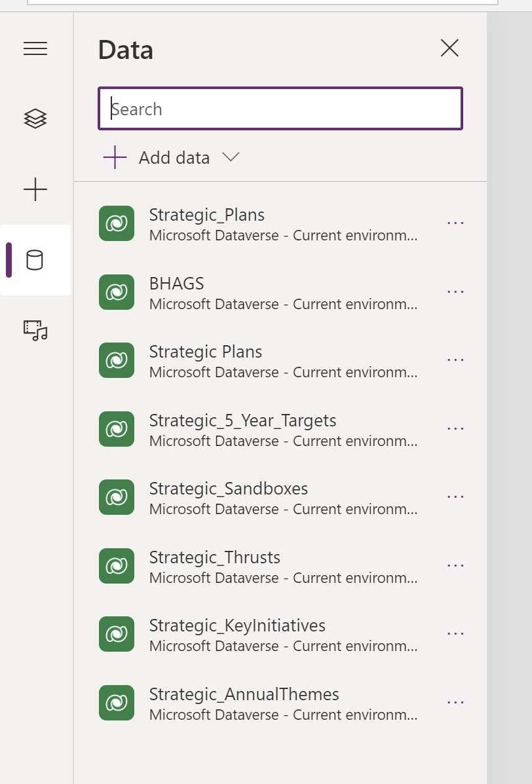532x784 pixels.
Task: Open the Tree view layers icon
Action: (35, 119)
